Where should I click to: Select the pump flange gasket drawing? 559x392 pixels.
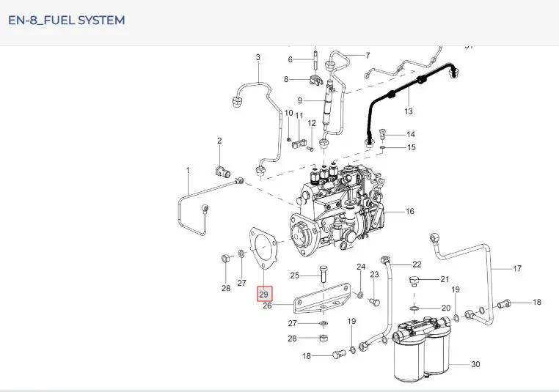263,249
